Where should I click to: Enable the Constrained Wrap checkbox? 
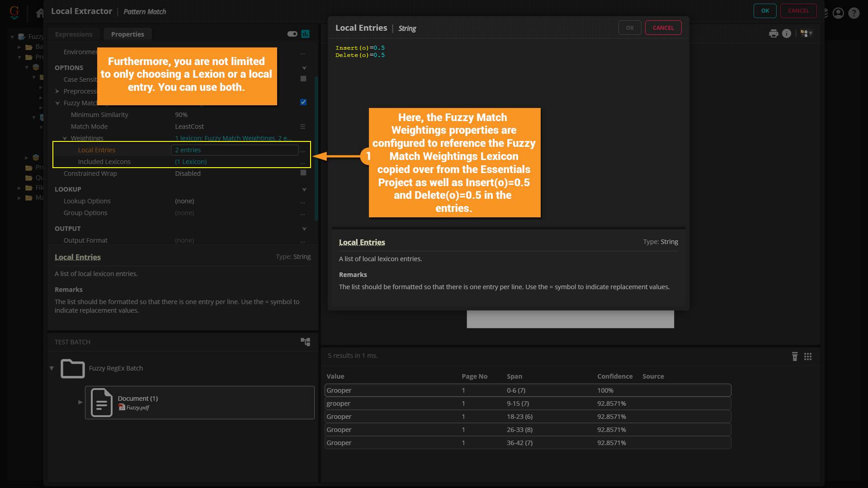click(x=303, y=173)
